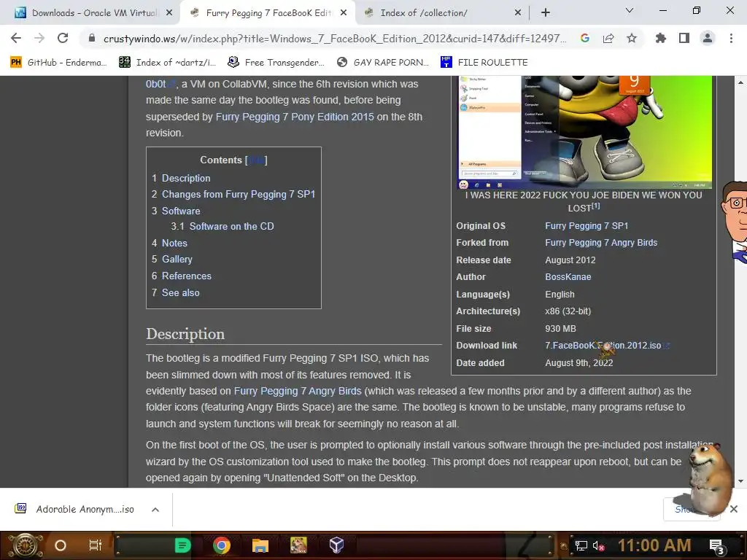Open the Pony Edition 2015 article link

click(x=295, y=117)
